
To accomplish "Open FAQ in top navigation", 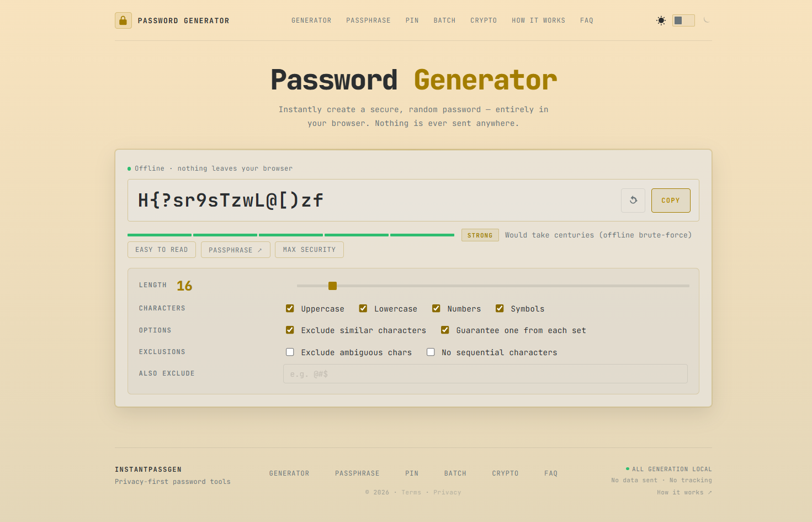I will point(586,20).
